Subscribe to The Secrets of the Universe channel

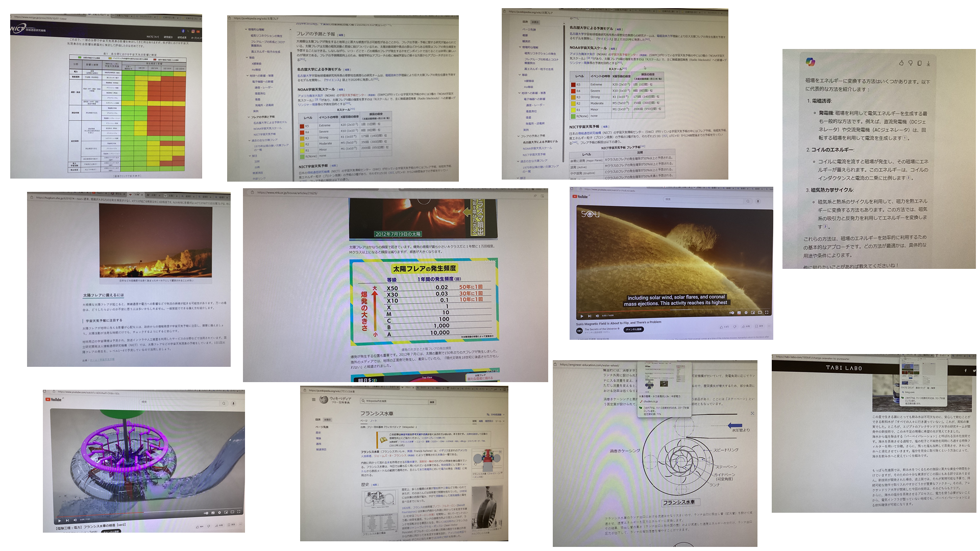[x=633, y=329]
